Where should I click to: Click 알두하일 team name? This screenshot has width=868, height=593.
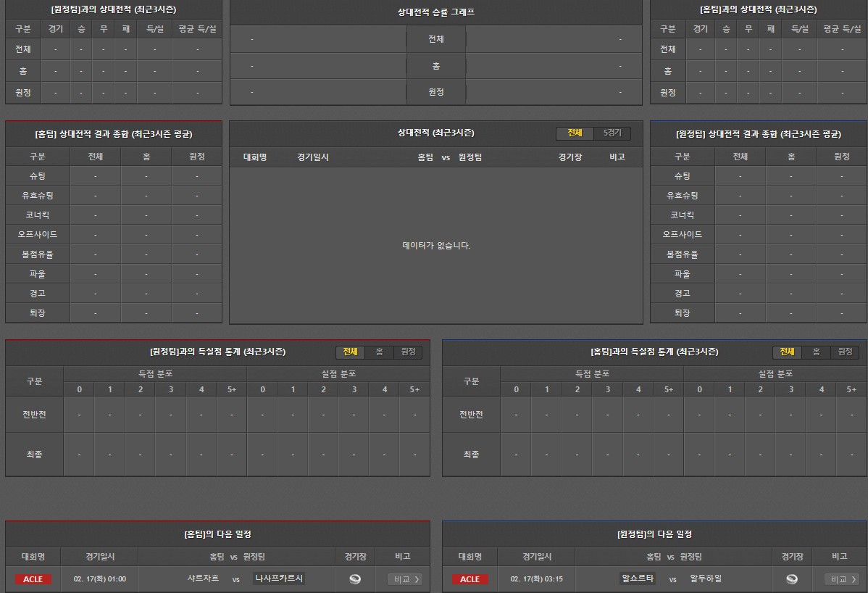click(x=706, y=579)
